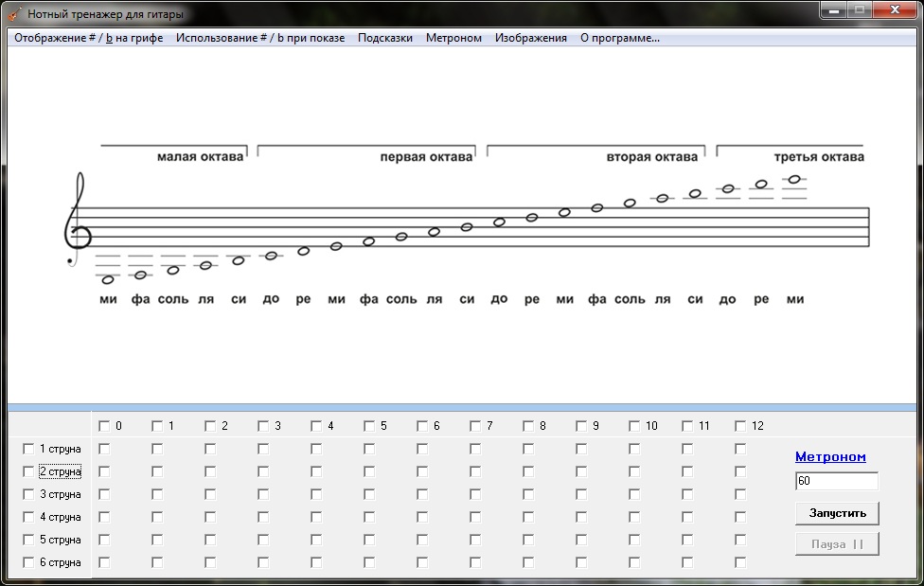Select the fret 0 column checkbox

[x=104, y=426]
